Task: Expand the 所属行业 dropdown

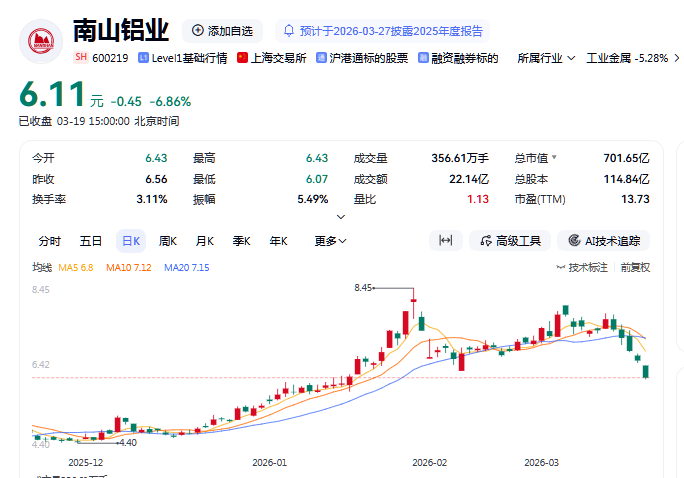Action: click(546, 58)
